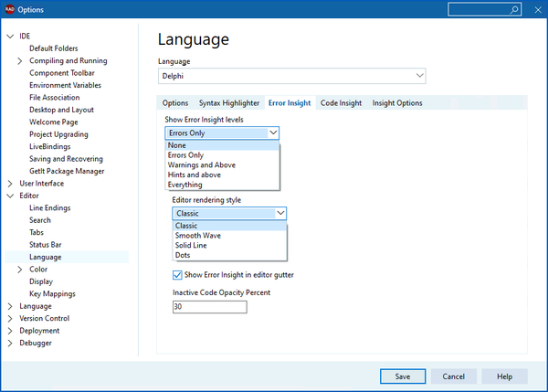Screen dimensions: 548x392
Task: Click the Help button
Action: [504, 376]
